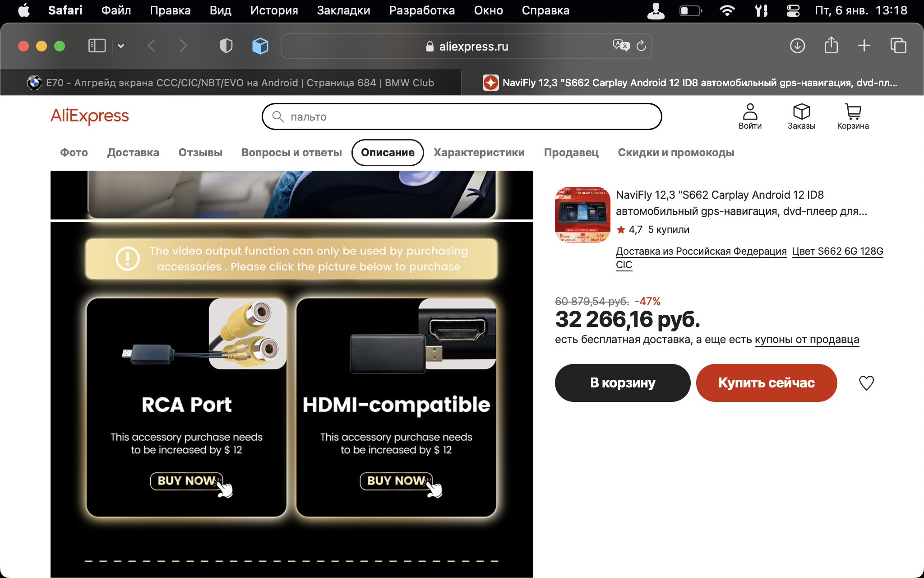Open the Файл menu
Image resolution: width=924 pixels, height=578 pixels.
[116, 10]
